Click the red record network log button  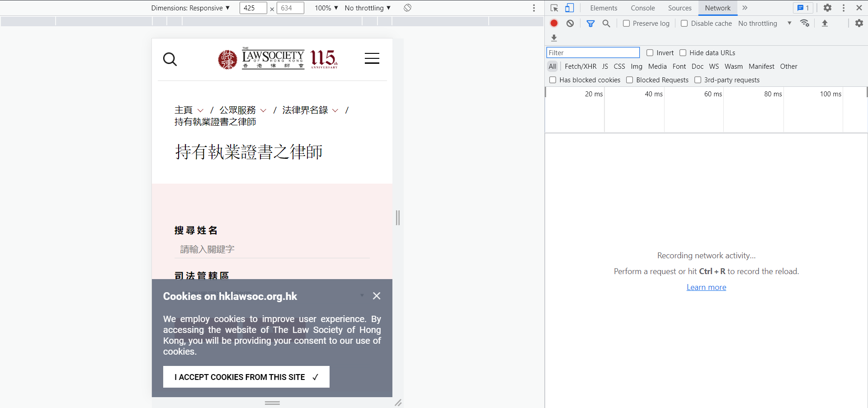click(554, 23)
